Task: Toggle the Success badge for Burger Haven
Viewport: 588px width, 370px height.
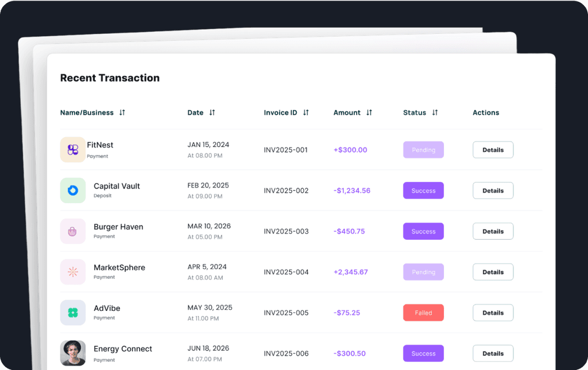Action: pos(423,231)
